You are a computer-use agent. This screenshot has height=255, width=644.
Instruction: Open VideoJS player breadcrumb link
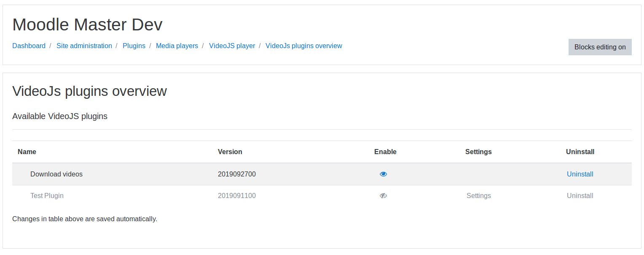pyautogui.click(x=232, y=46)
